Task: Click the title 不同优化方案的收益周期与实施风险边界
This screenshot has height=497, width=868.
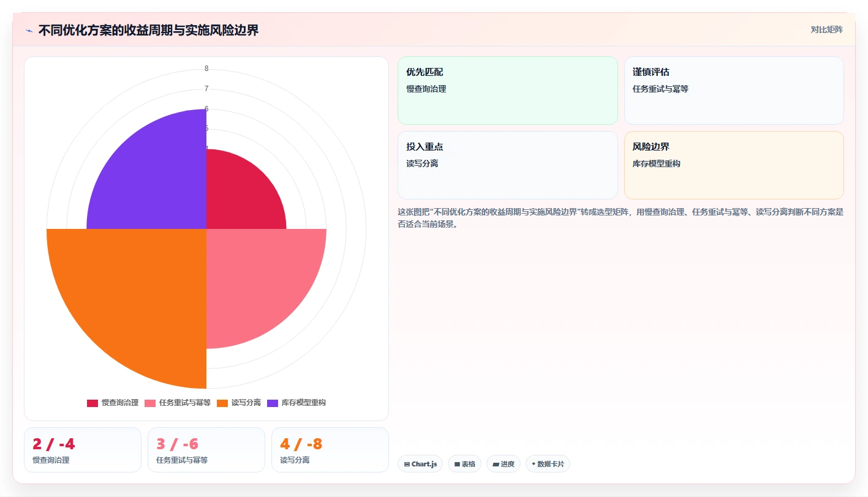Action: click(148, 31)
